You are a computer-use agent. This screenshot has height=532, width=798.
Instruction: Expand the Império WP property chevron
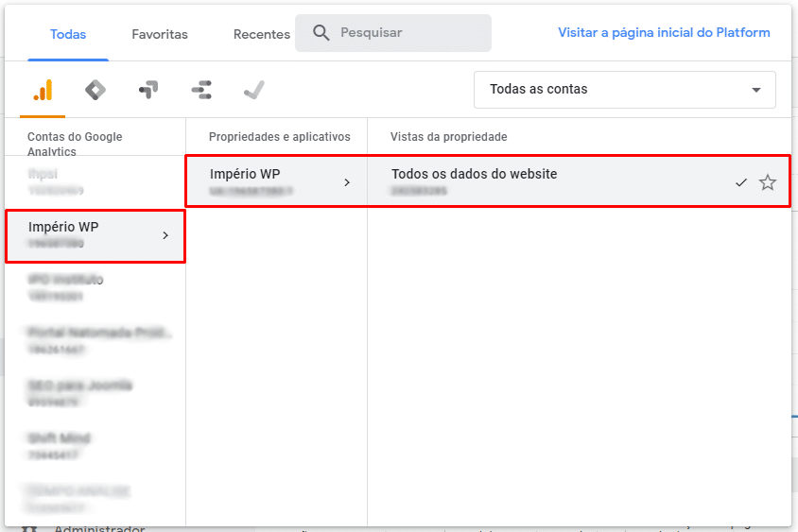pos(347,182)
